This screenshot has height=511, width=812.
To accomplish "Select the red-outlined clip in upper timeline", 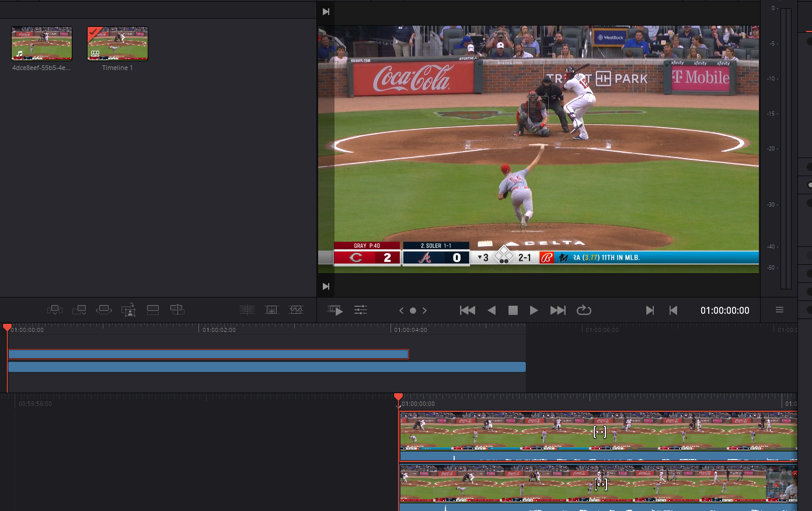I will [x=208, y=354].
